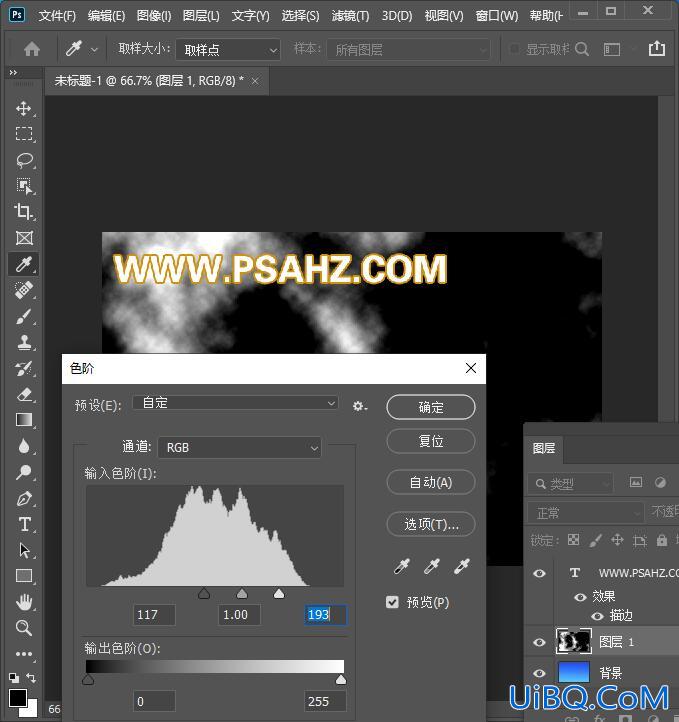679x722 pixels.
Task: Toggle lock position in Layers panel
Action: coord(617,540)
